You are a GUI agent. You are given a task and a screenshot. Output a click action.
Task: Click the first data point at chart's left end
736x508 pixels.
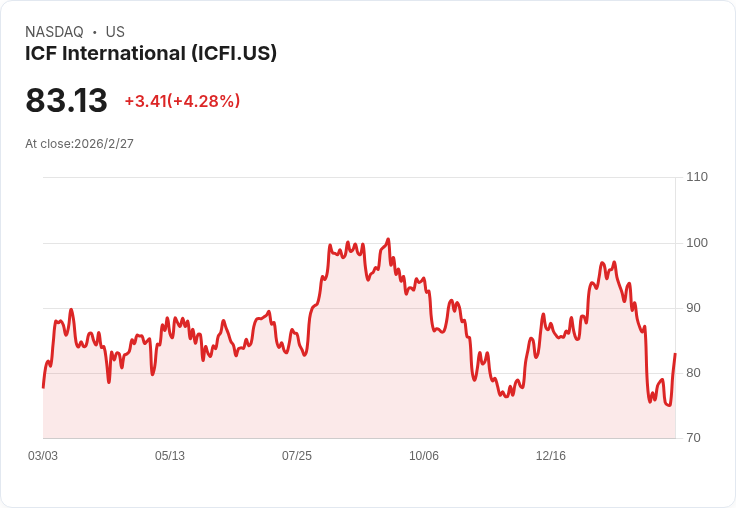(43, 387)
